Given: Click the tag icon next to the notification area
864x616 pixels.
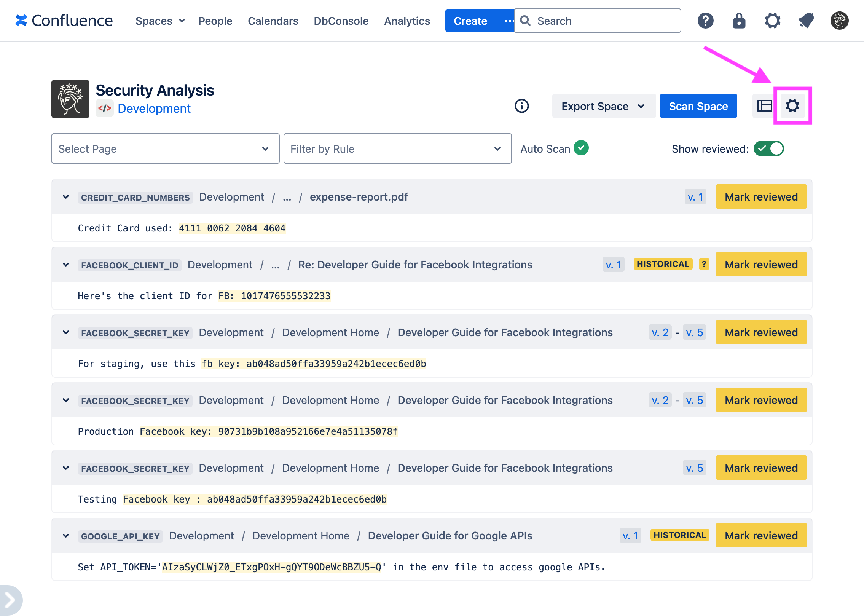Looking at the screenshot, I should click(x=806, y=21).
